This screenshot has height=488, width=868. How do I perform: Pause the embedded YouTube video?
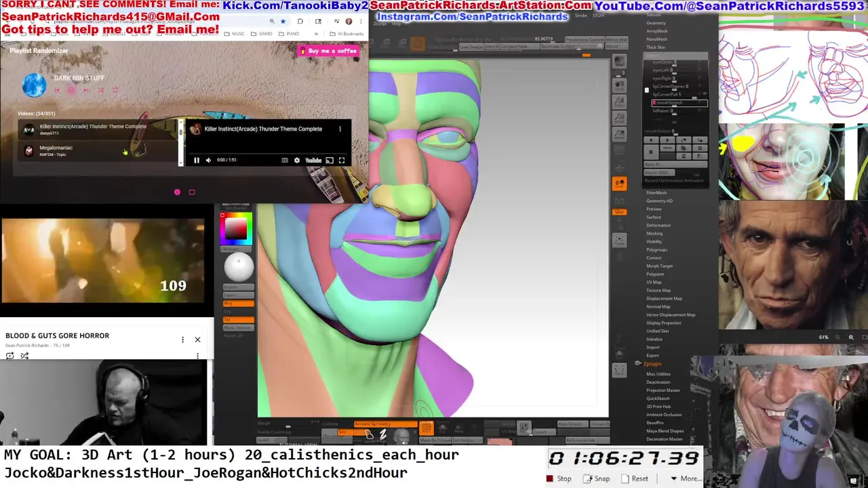click(197, 161)
